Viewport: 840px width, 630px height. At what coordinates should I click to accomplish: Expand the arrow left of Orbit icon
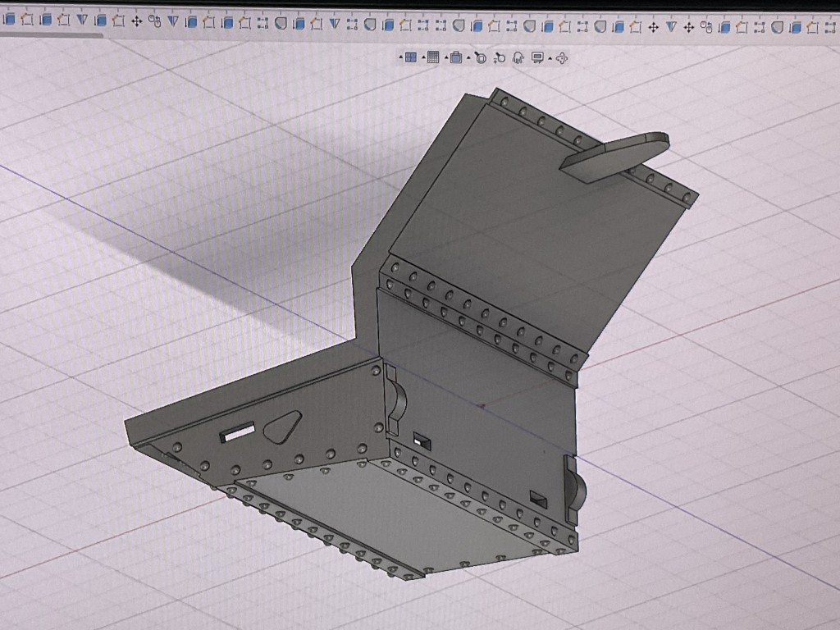550,58
